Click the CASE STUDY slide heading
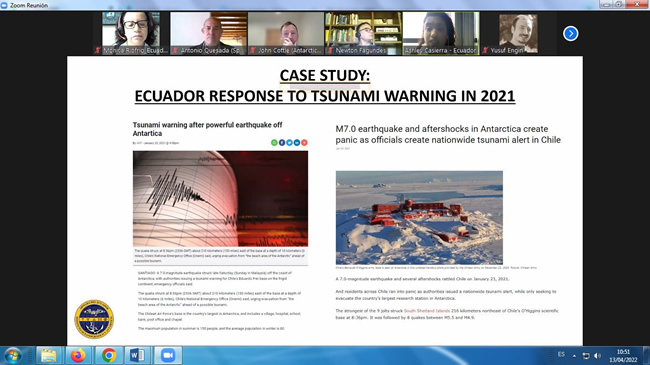Viewport: 650px width, 365px height. click(x=325, y=76)
